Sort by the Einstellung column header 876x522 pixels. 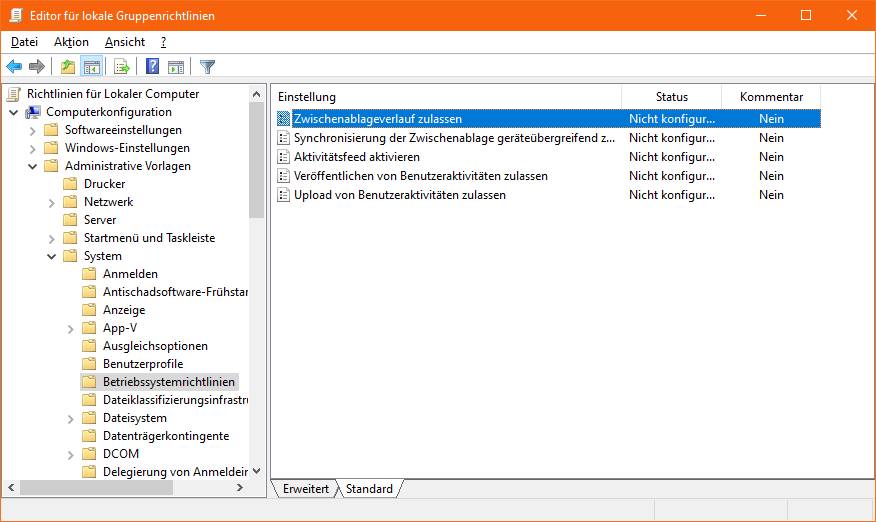point(445,97)
